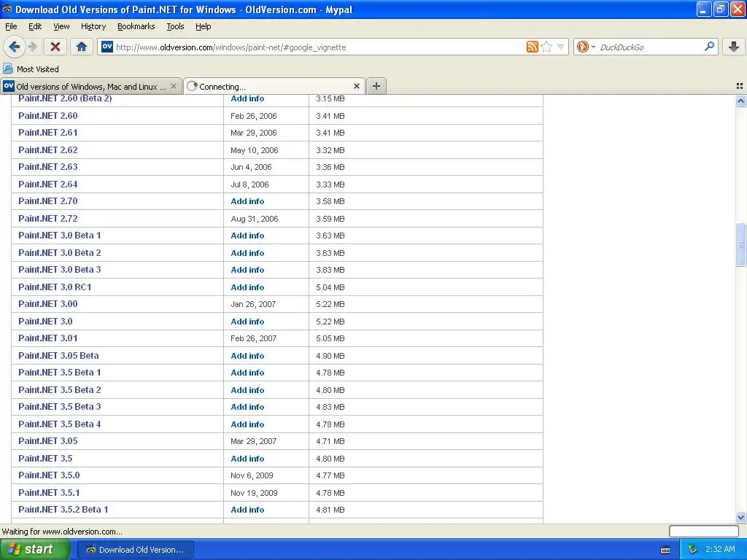This screenshot has height=560, width=747.
Task: Open the Help menu
Action: click(204, 26)
